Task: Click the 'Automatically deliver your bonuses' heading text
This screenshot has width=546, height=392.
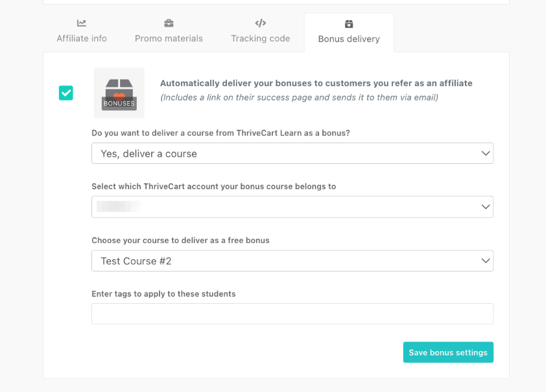Action: [316, 84]
